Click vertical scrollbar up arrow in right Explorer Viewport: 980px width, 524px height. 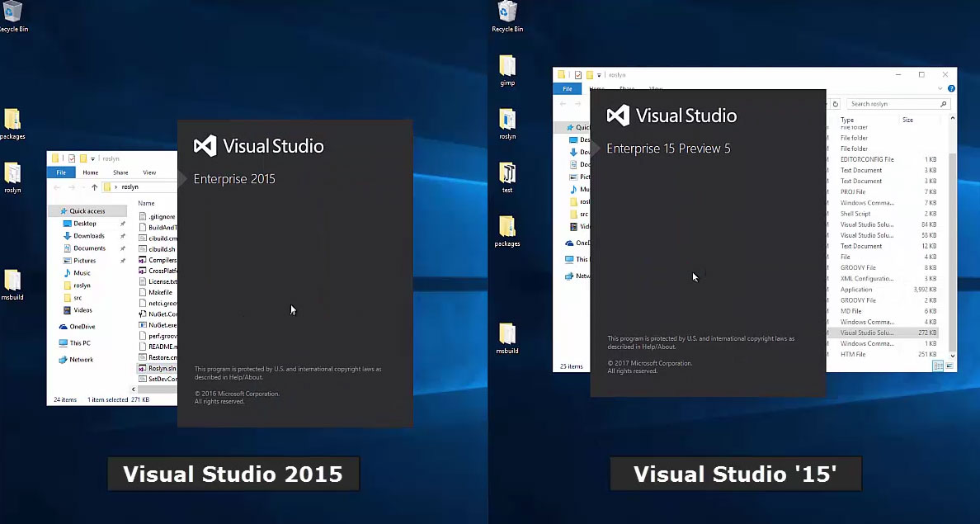953,117
